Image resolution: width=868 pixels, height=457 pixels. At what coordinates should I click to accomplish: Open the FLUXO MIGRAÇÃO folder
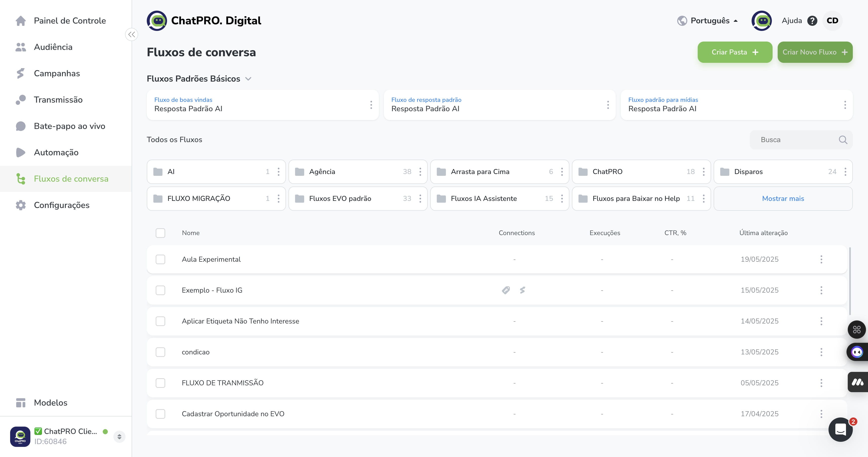point(216,199)
